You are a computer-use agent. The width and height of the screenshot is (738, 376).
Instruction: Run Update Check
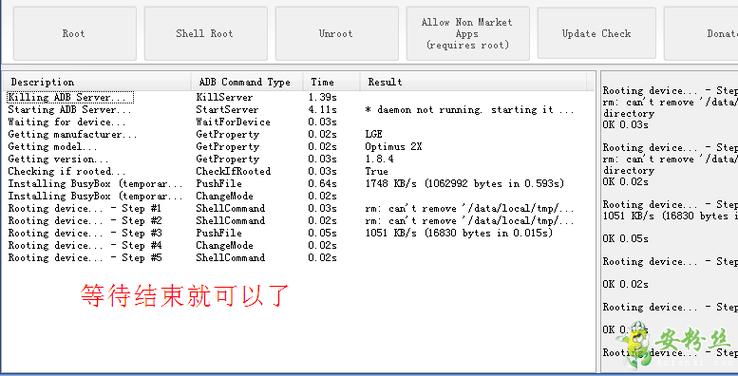(x=596, y=33)
